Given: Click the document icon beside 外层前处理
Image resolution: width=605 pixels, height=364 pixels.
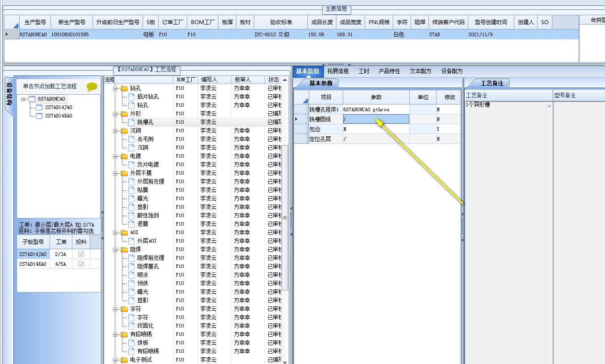Looking at the screenshot, I should [131, 182].
